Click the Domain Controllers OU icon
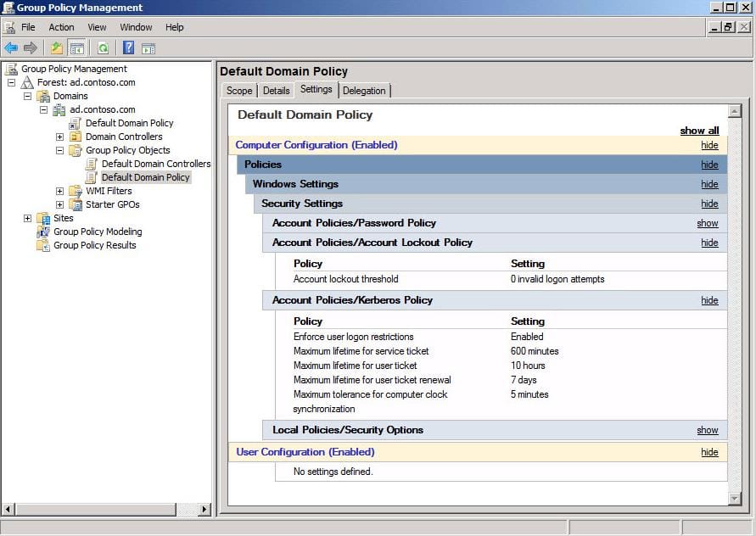The image size is (756, 536). pyautogui.click(x=76, y=137)
